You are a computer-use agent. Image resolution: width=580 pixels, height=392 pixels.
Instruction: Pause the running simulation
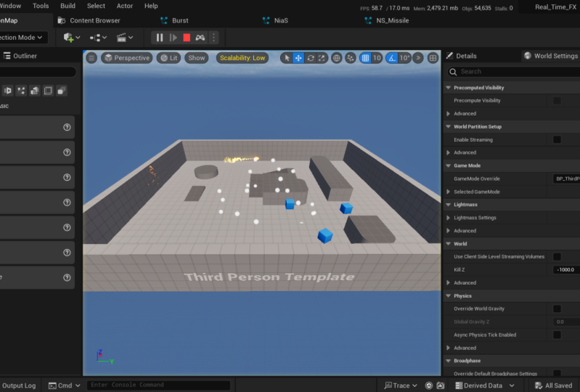click(160, 37)
